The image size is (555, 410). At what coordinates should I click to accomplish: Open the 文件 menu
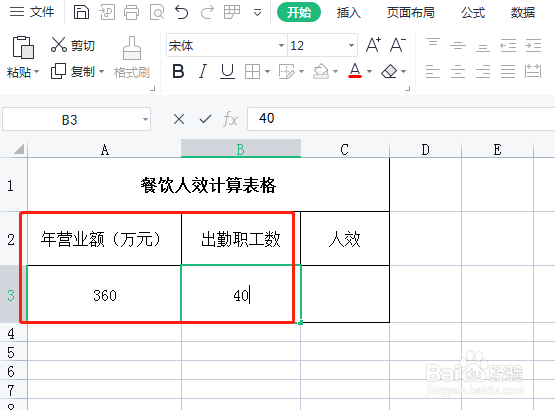coord(32,12)
